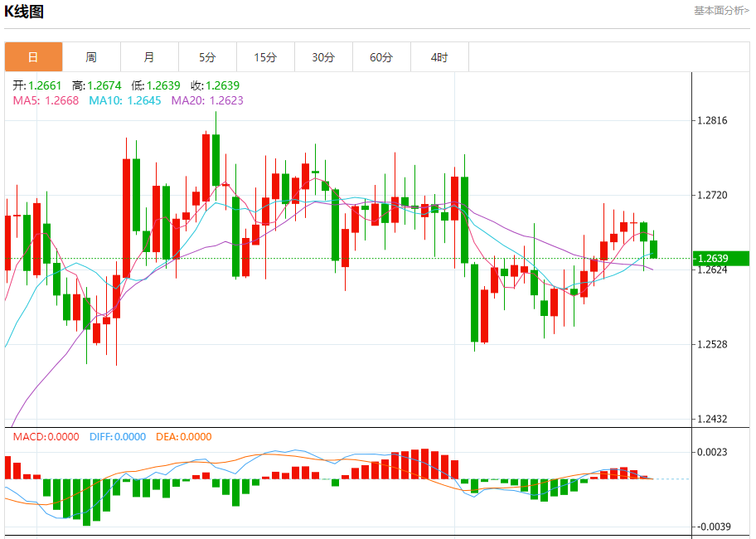Image resolution: width=756 pixels, height=539 pixels.
Task: Open the 15分 interval tab
Action: click(265, 57)
